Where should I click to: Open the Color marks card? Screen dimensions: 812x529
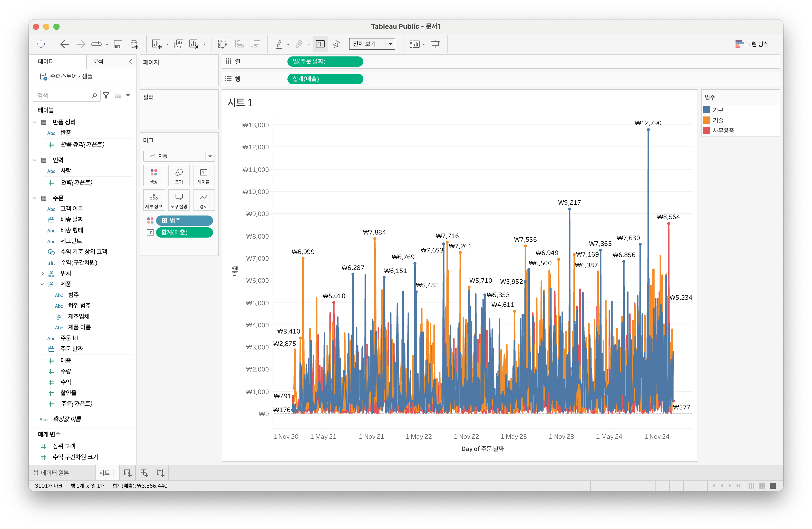tap(154, 175)
